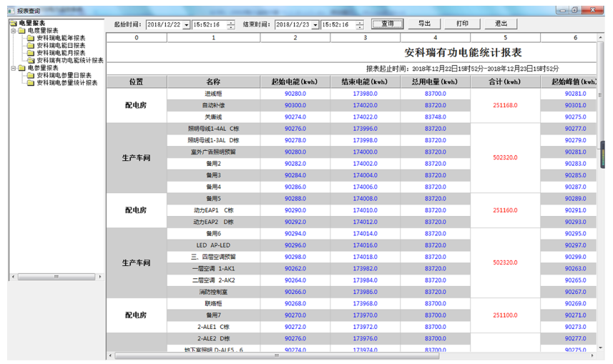Image resolution: width=613 pixels, height=364 pixels.
Task: Open the start date dropdown calendar
Action: pos(187,24)
